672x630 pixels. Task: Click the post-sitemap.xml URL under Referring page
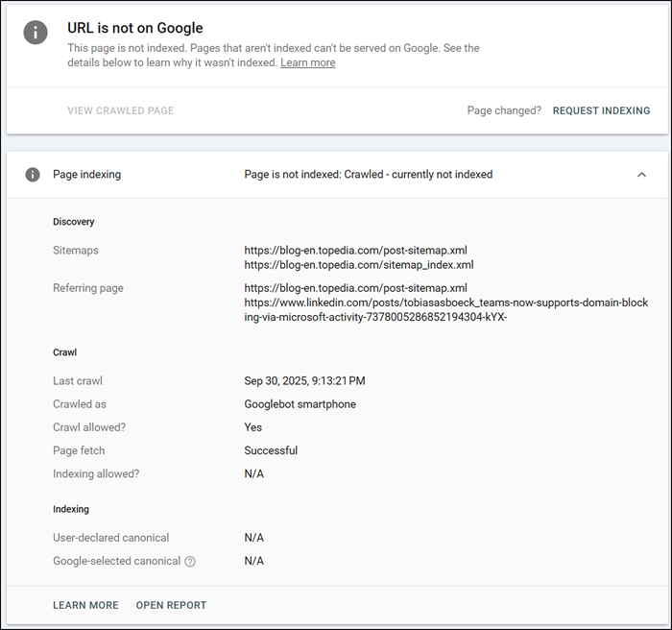355,288
